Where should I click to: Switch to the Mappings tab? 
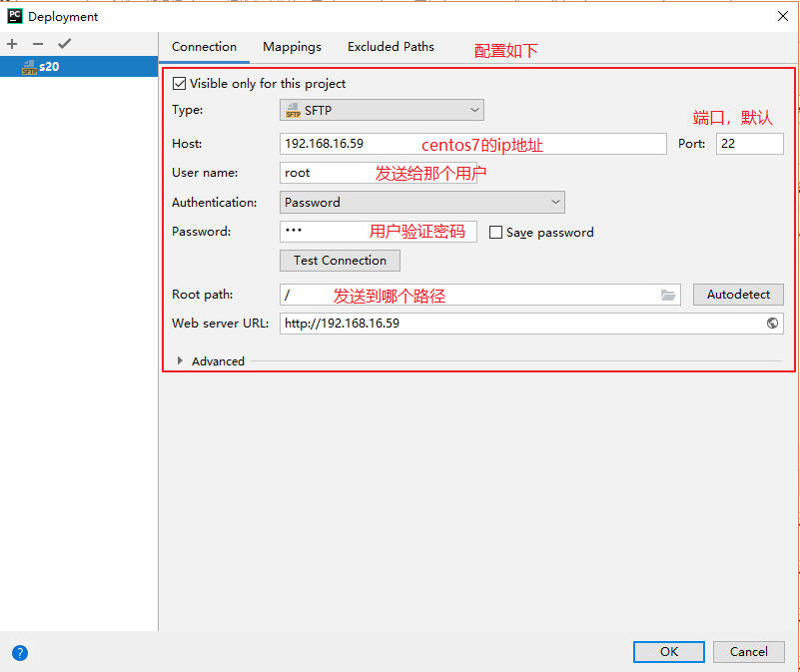click(292, 47)
